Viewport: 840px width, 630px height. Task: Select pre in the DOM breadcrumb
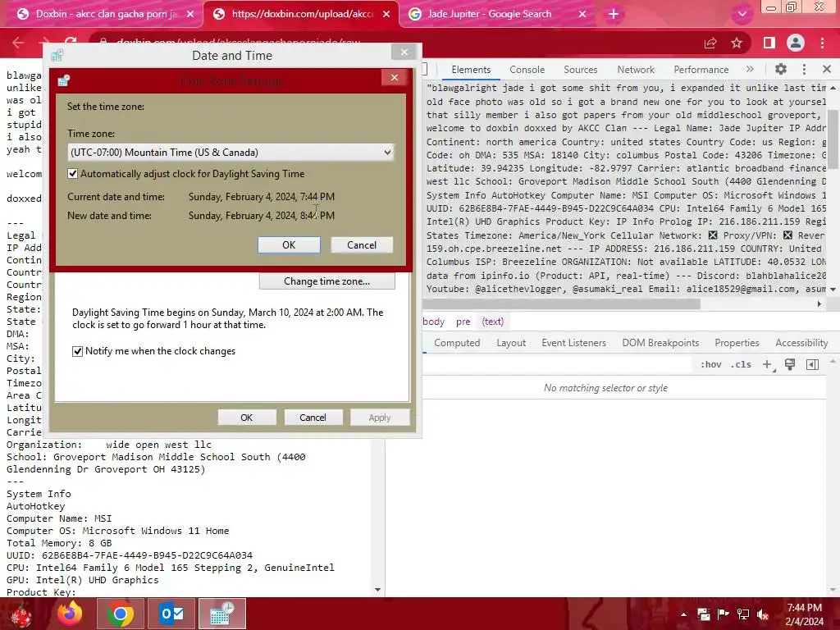(463, 322)
